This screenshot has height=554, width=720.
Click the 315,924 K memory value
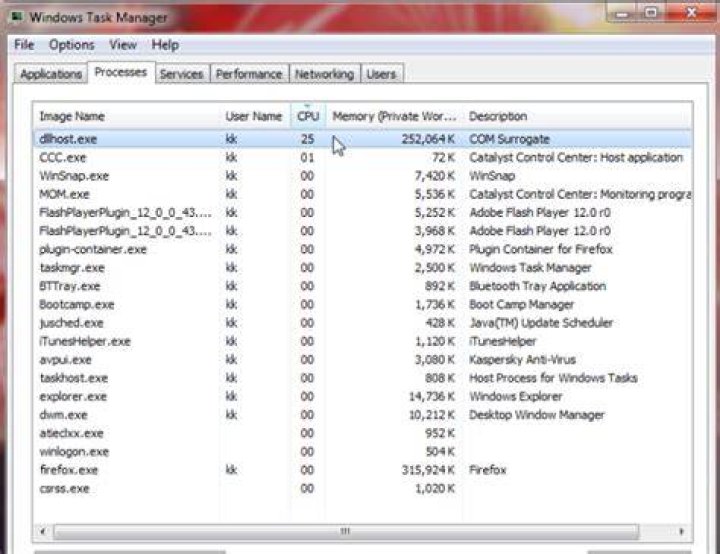428,470
